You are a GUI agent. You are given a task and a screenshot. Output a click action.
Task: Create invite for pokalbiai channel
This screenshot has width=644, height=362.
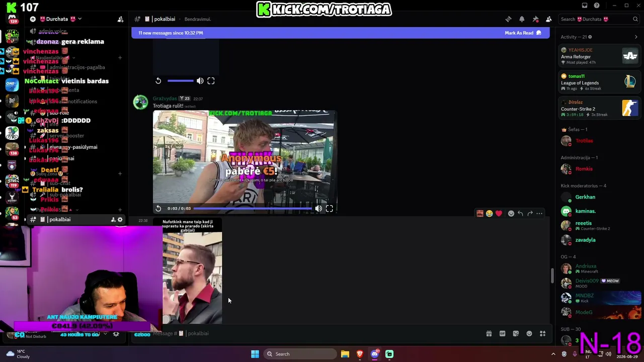(113, 220)
